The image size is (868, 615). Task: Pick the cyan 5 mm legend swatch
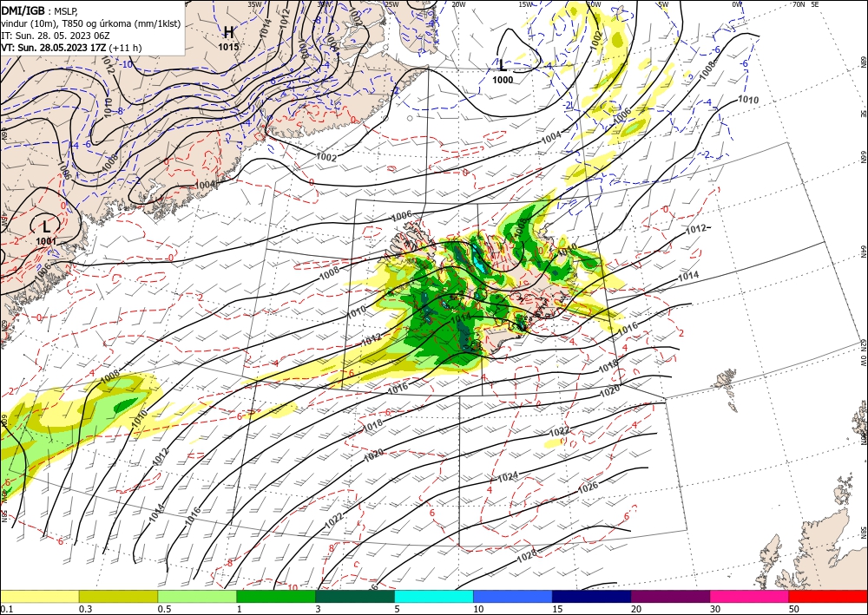click(434, 596)
